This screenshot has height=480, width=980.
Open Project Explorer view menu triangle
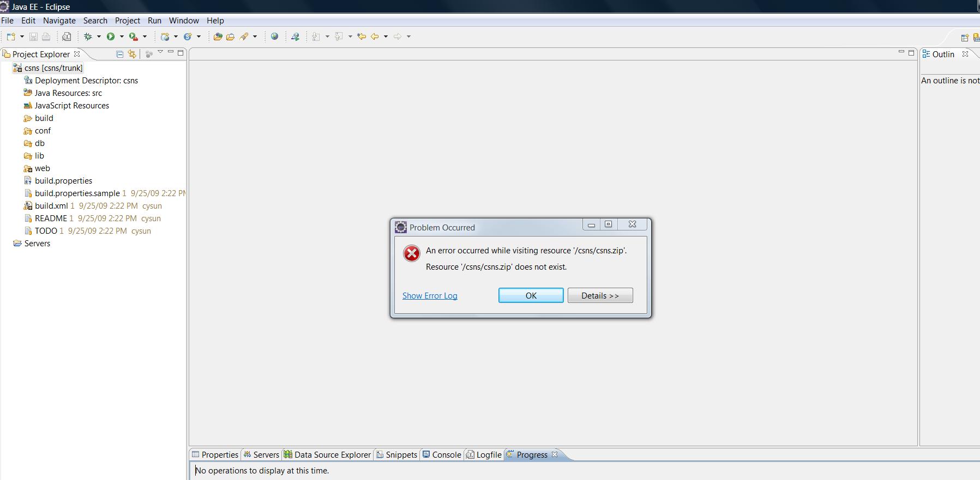(160, 52)
